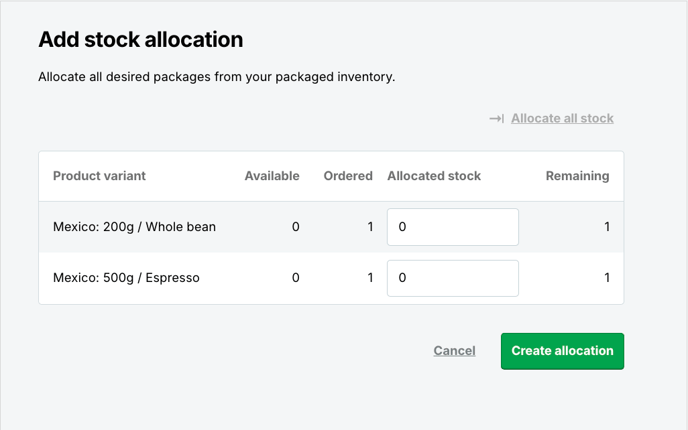Click the Ordered value for 200g Whole bean

click(x=370, y=227)
